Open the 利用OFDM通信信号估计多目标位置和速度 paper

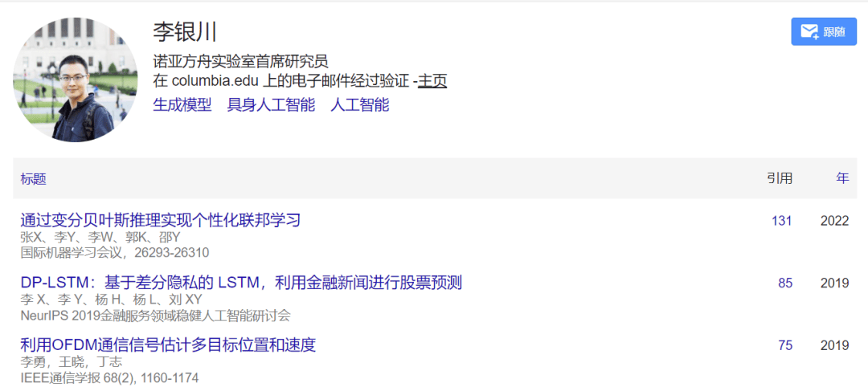(168, 345)
